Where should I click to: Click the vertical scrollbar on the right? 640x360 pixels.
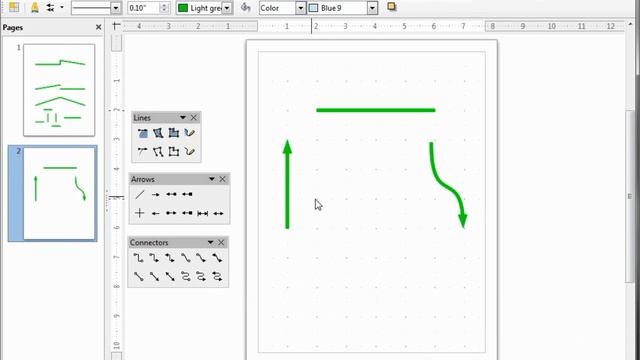631,196
